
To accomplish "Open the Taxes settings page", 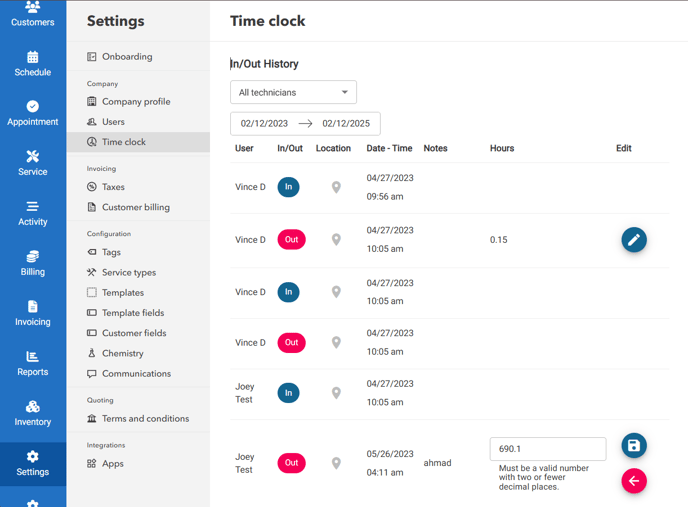I will (113, 187).
